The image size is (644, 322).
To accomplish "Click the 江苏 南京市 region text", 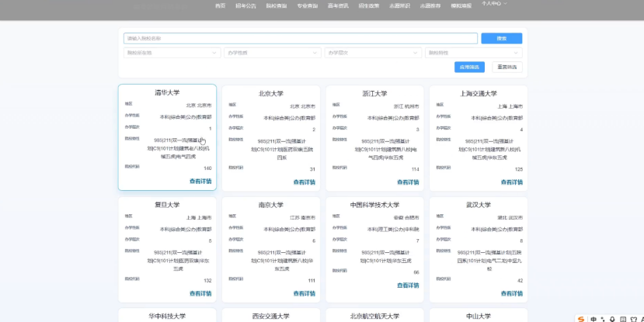I will 303,217.
